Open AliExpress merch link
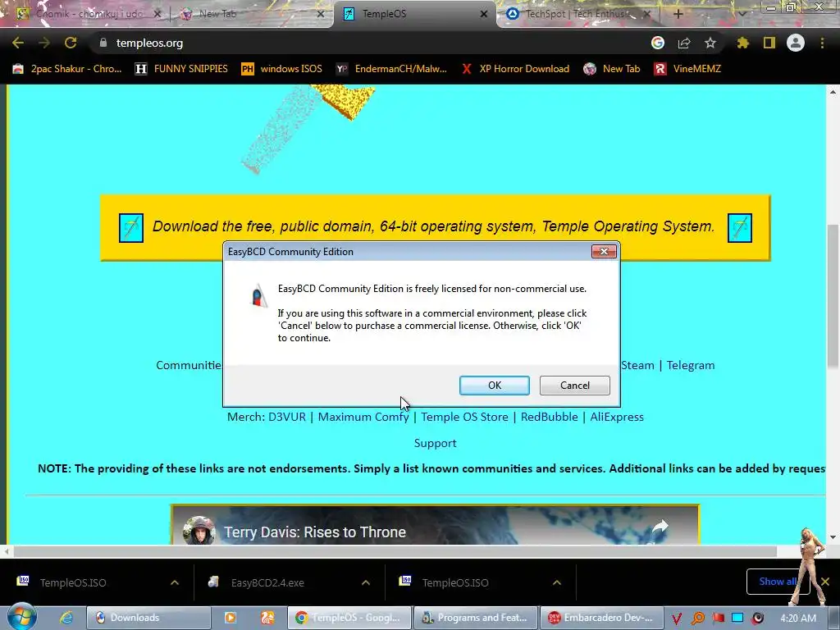The width and height of the screenshot is (840, 630). pyautogui.click(x=617, y=417)
